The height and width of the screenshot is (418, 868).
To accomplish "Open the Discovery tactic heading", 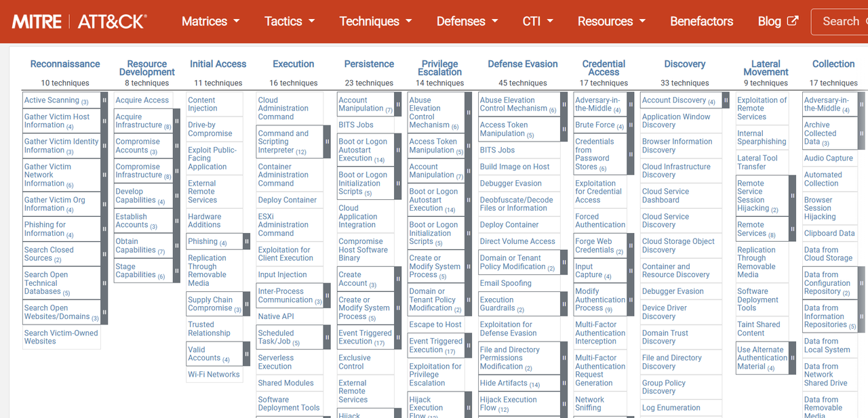I will coord(685,64).
